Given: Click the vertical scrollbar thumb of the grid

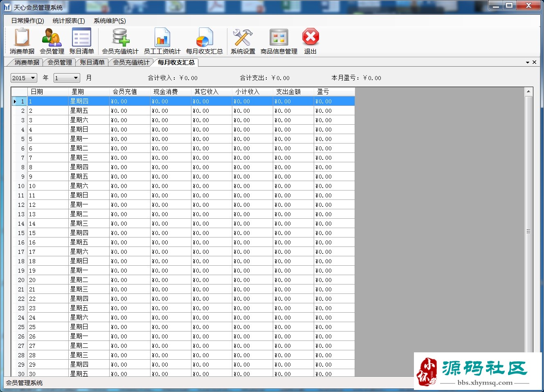Looking at the screenshot, I should (528, 231).
